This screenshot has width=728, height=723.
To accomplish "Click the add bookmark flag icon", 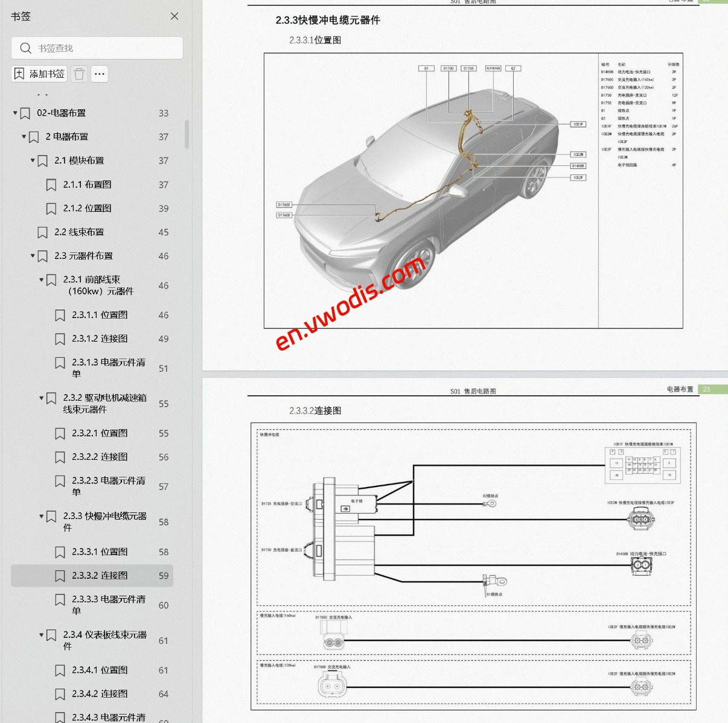I will 19,74.
